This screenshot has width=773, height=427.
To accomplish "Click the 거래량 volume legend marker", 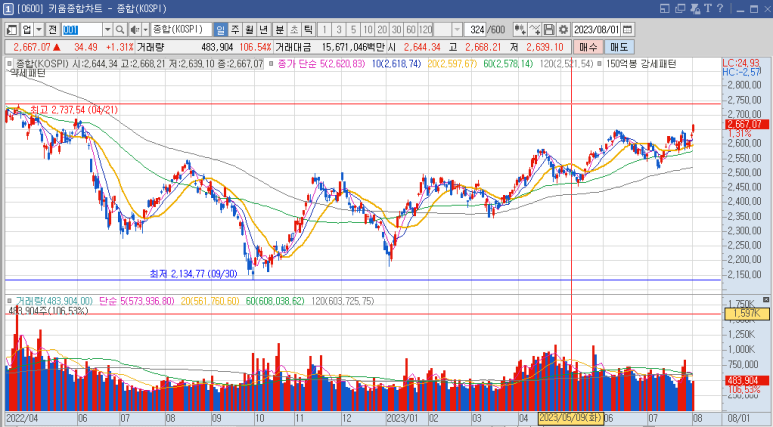I will click(9, 301).
